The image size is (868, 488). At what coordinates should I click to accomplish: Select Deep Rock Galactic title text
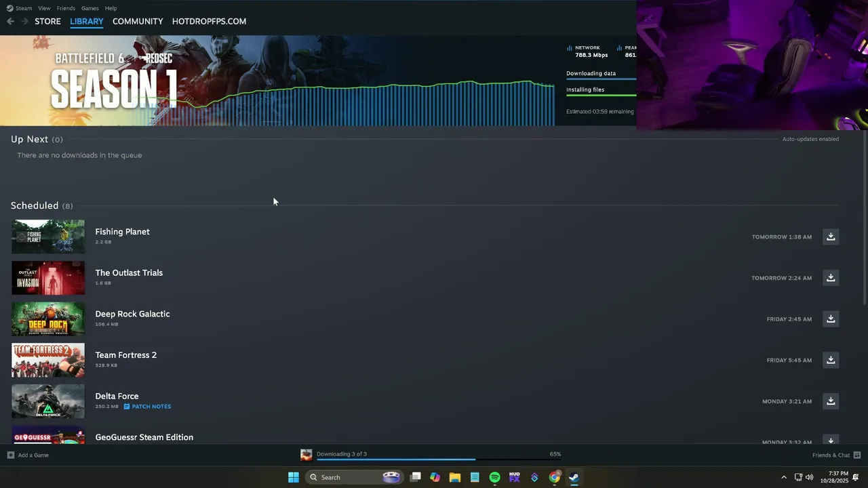132,314
